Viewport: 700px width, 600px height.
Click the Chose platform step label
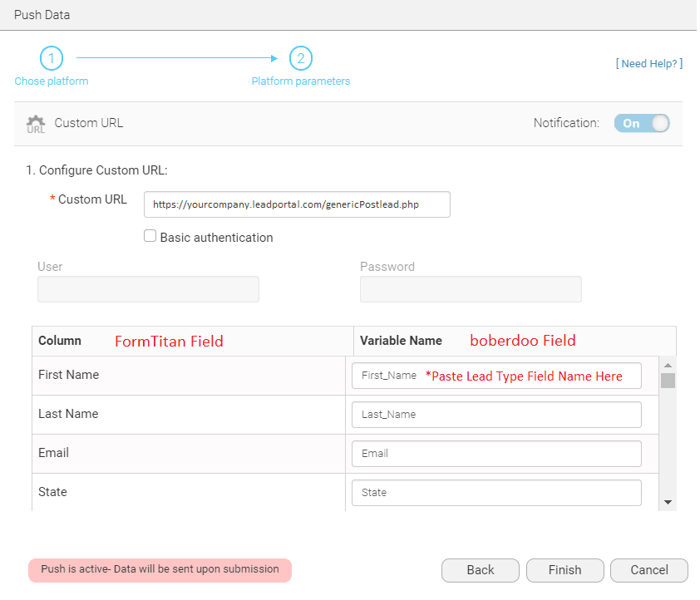pyautogui.click(x=52, y=81)
